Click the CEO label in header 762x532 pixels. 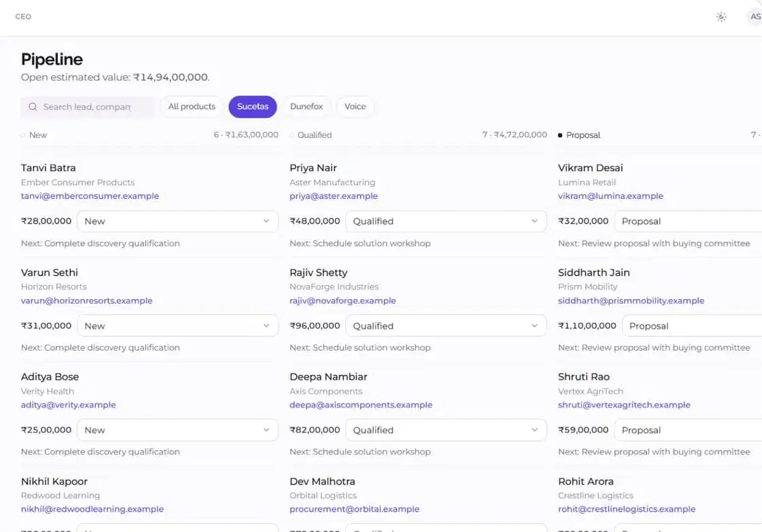click(x=23, y=16)
